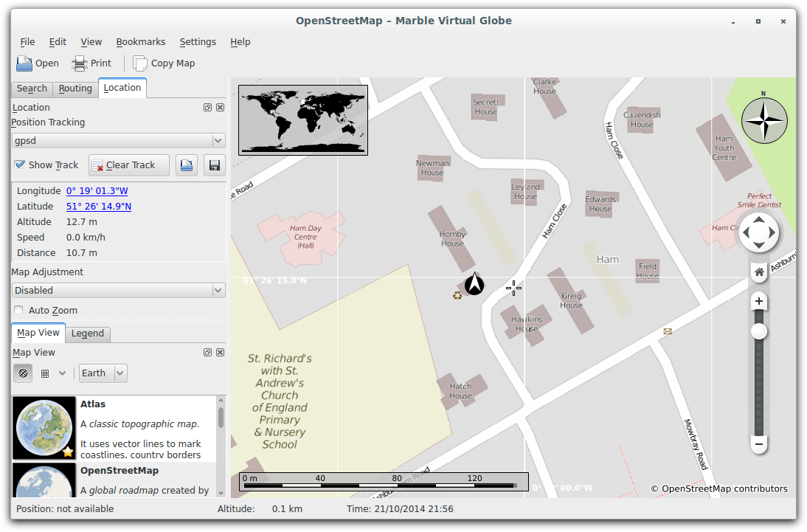Pan map right with navigation arrow

click(772, 232)
